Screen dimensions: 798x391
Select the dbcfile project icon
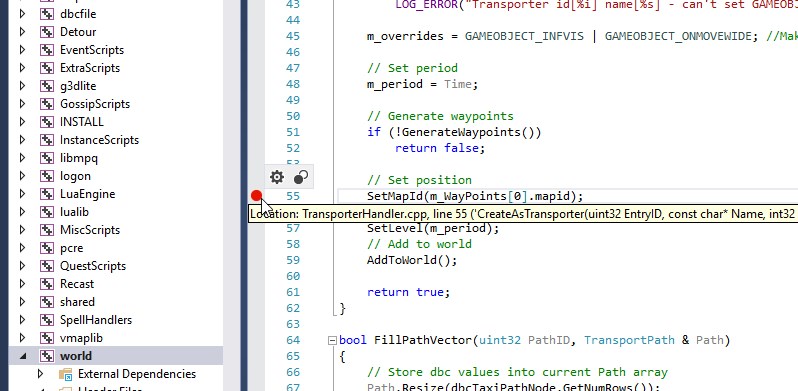[47, 14]
